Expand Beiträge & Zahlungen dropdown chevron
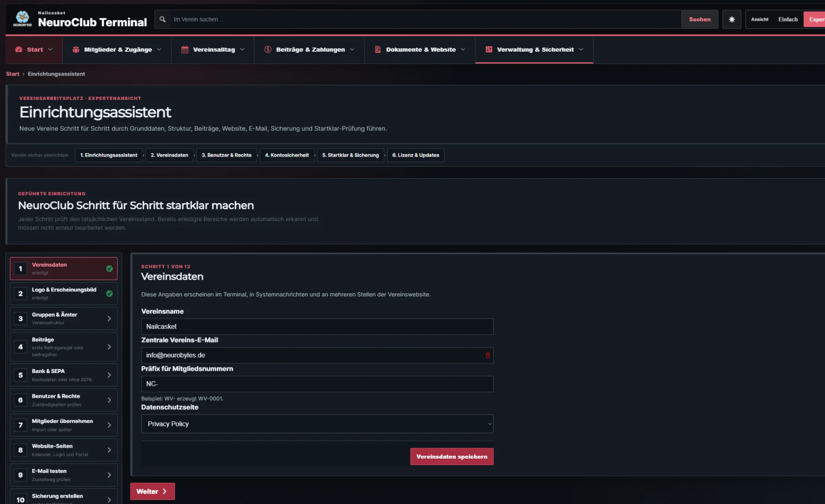825x504 pixels. click(352, 49)
